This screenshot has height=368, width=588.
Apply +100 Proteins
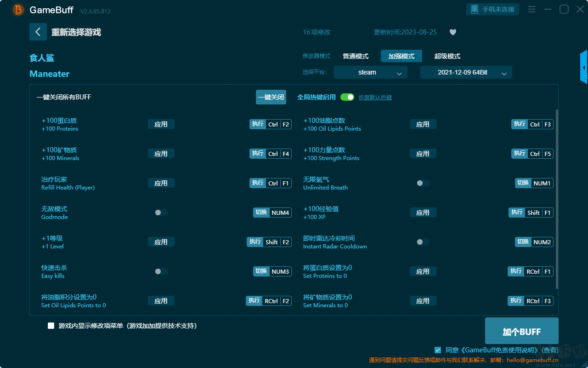click(161, 124)
